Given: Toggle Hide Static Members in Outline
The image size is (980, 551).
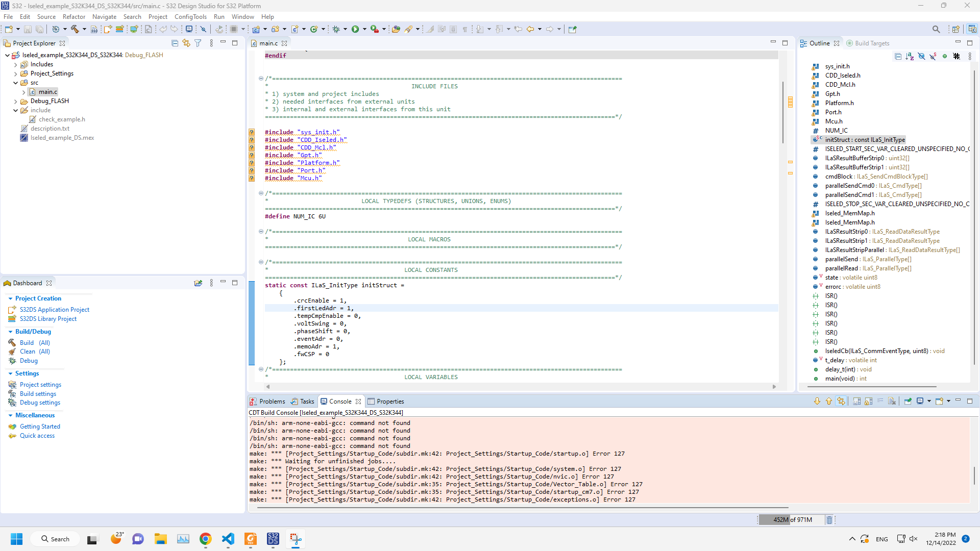Looking at the screenshot, I should (933, 56).
